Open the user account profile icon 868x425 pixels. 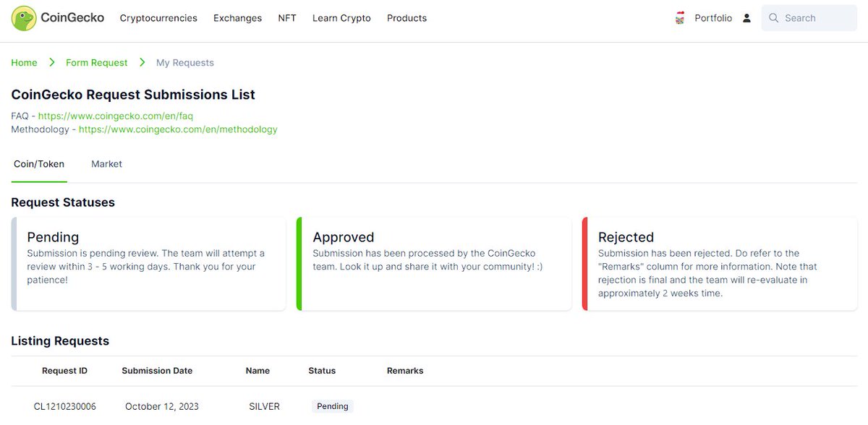pyautogui.click(x=747, y=18)
